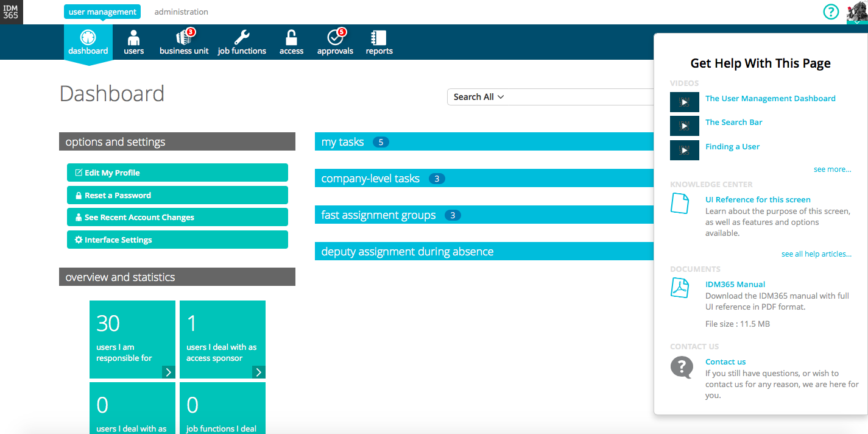Click see all help articles link
The image size is (868, 434).
tap(816, 254)
